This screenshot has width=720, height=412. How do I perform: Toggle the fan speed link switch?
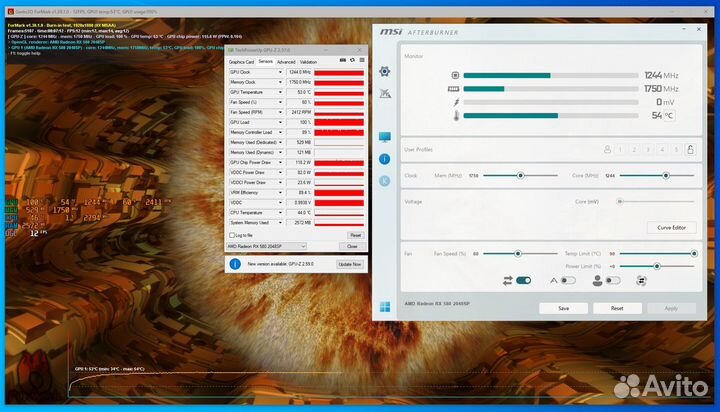[523, 281]
